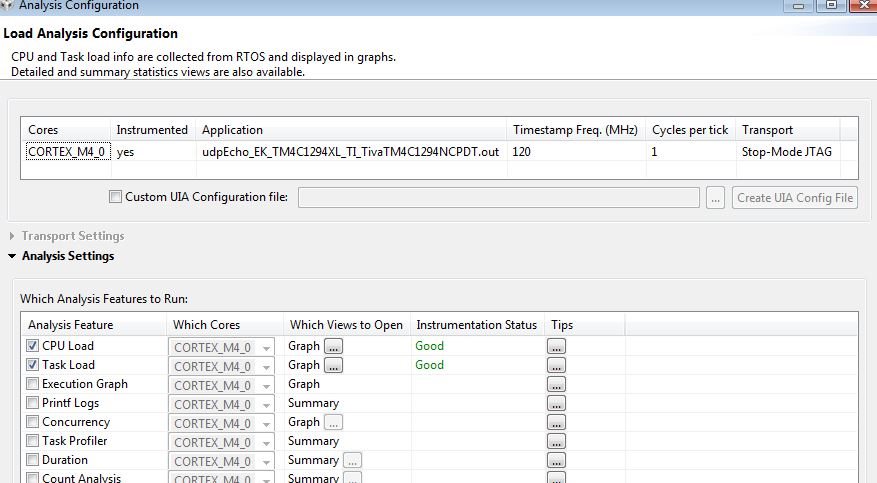Open the cores dropdown for Execution Graph

click(x=221, y=385)
